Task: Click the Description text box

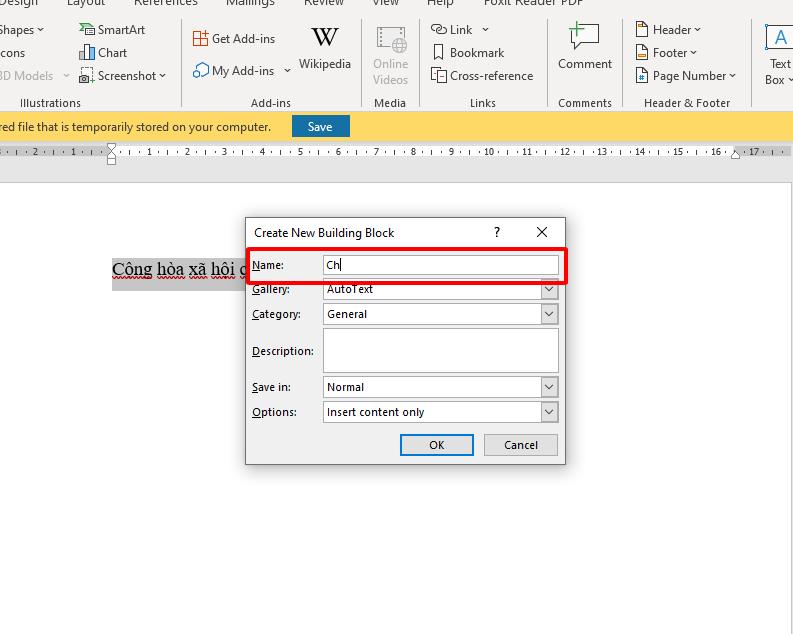Action: (x=440, y=350)
